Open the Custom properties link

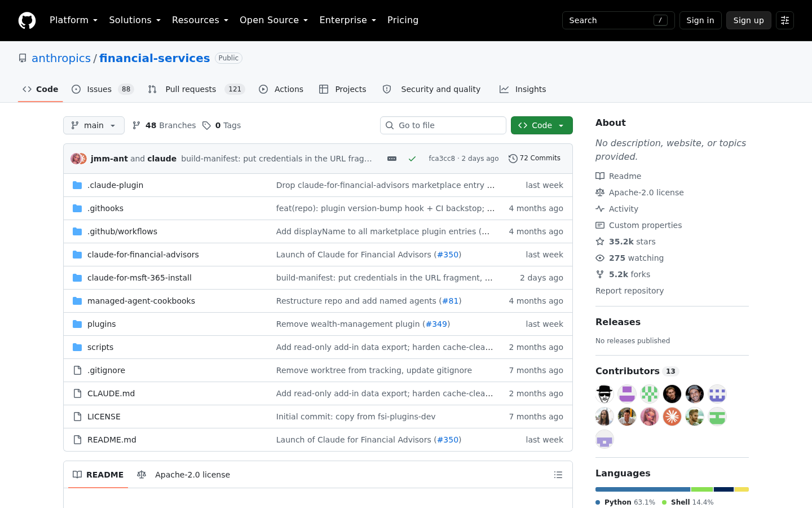coord(639,225)
